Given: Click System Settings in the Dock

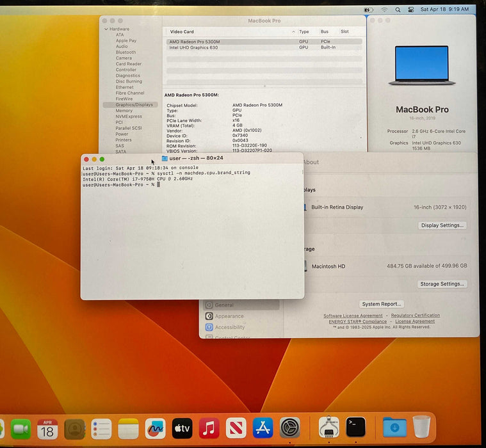Looking at the screenshot, I should pyautogui.click(x=290, y=428).
